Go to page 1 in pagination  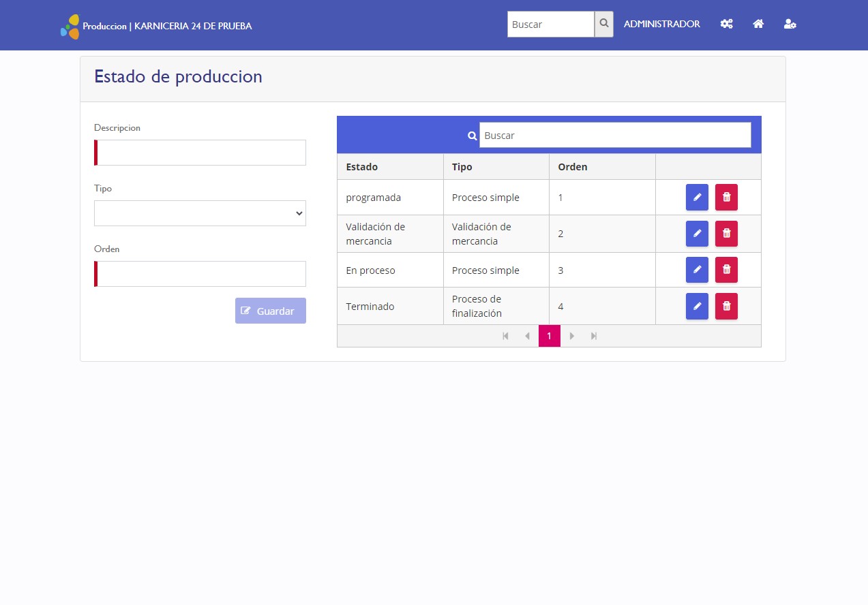pos(549,336)
